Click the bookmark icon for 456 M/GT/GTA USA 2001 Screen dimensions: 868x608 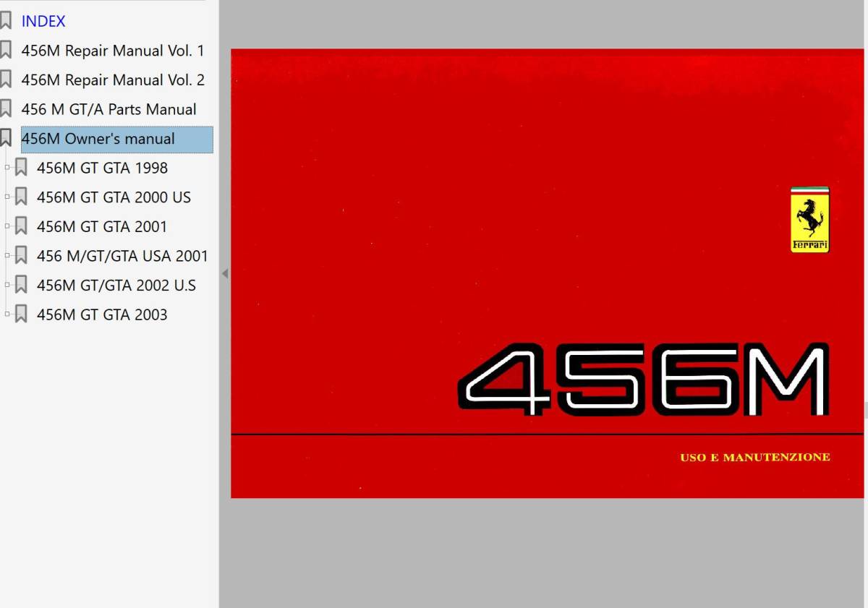[x=21, y=256]
